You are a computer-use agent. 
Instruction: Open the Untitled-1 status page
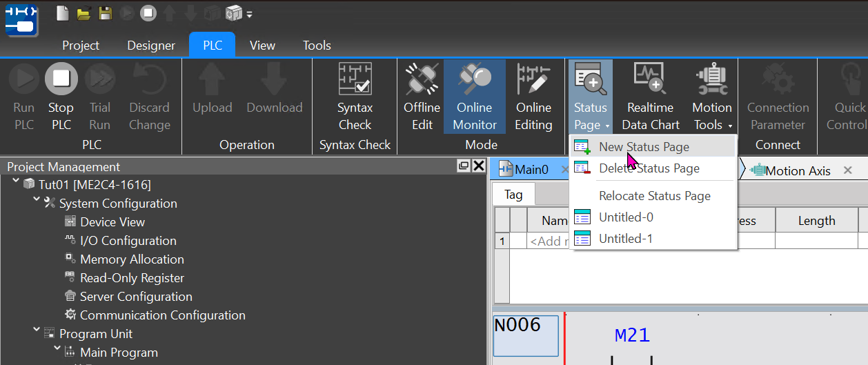(625, 239)
